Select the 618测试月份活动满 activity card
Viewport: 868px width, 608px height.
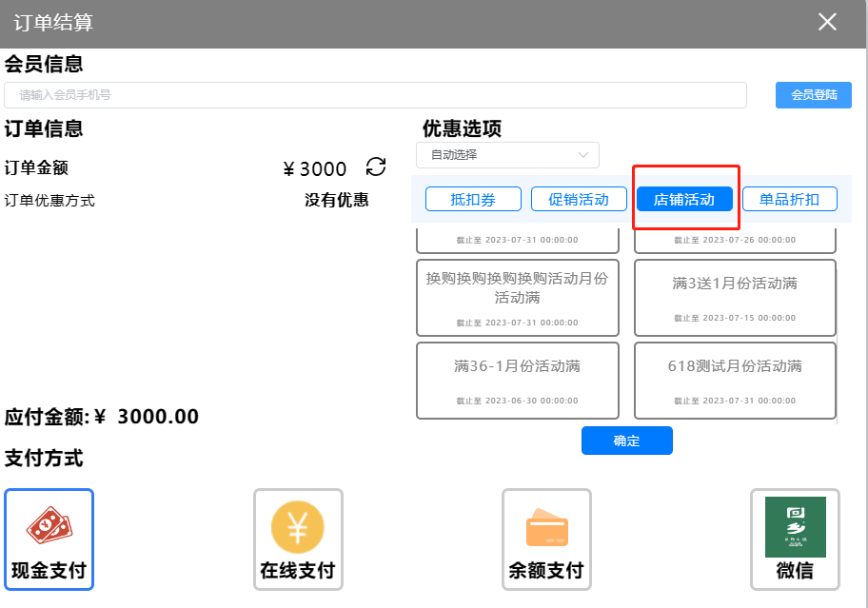(735, 380)
